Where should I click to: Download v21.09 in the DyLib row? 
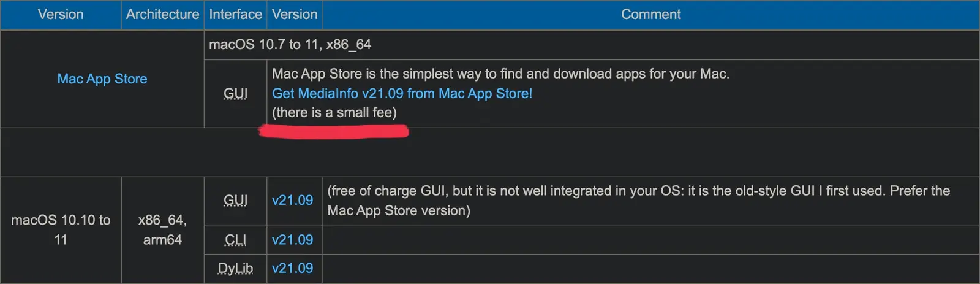pos(292,268)
